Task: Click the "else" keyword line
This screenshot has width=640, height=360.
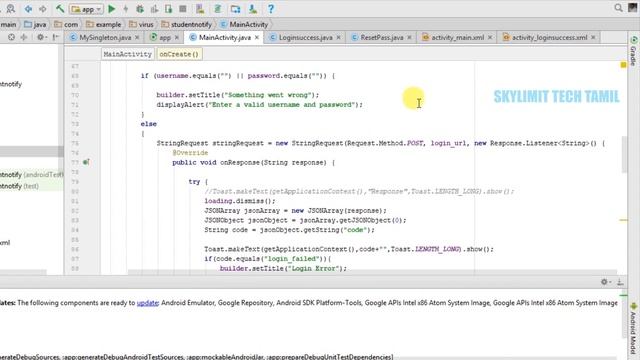Action: (x=149, y=124)
